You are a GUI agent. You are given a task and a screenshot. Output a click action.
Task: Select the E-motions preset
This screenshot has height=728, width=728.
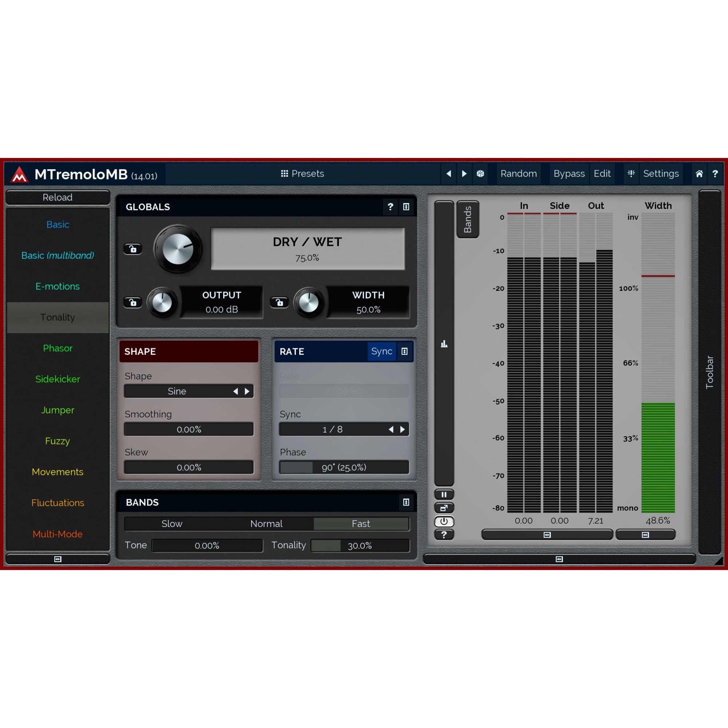click(58, 286)
